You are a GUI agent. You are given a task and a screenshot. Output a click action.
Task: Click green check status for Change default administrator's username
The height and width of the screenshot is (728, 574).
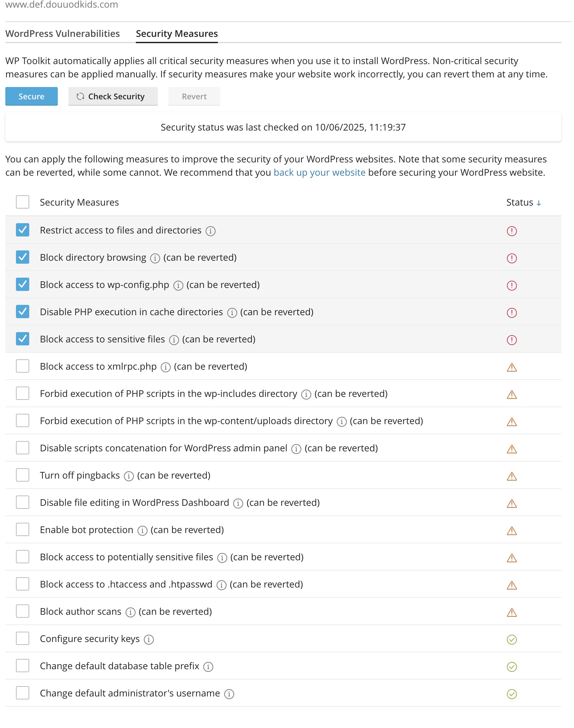(x=512, y=694)
